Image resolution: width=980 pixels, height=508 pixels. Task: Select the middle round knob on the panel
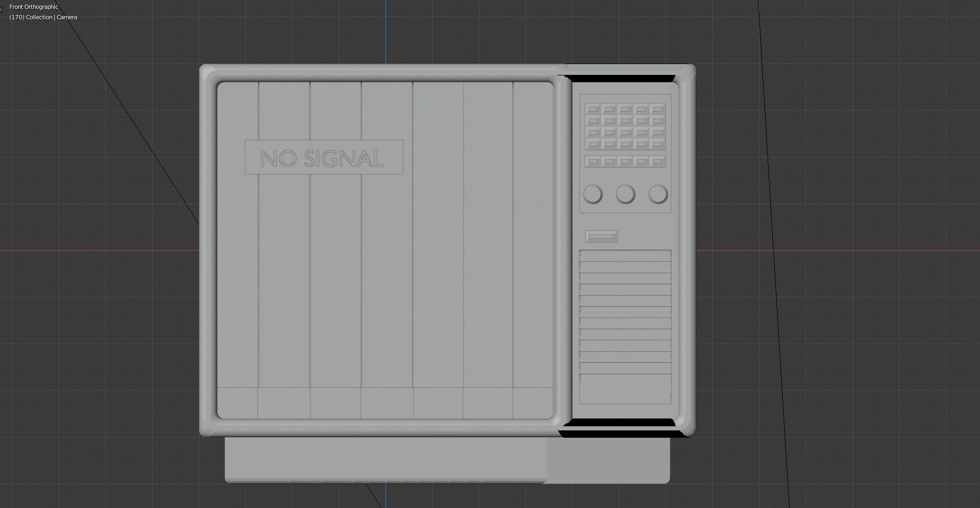(626, 194)
